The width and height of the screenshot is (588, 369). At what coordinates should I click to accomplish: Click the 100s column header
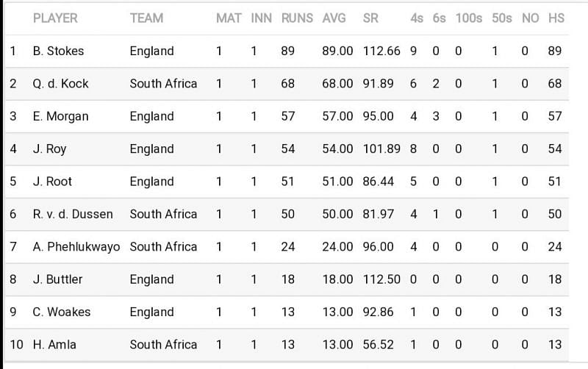(469, 18)
